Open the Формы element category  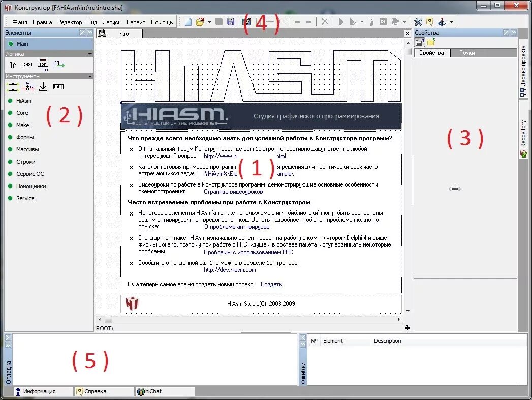[x=25, y=137]
